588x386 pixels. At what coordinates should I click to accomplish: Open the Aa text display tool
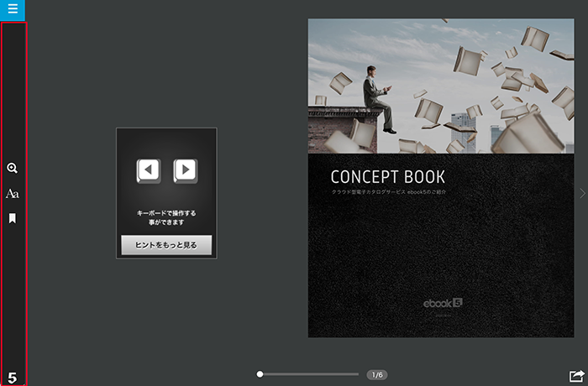[x=13, y=194]
